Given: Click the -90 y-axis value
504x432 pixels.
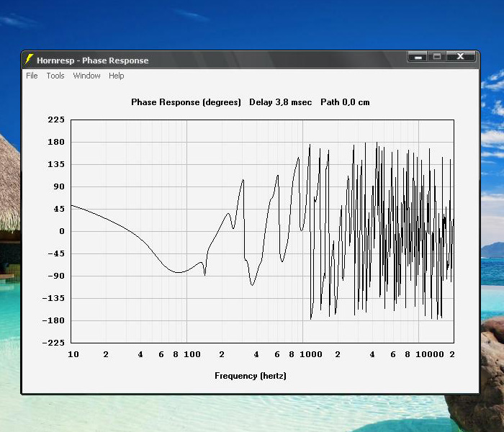Looking at the screenshot, I should [56, 276].
